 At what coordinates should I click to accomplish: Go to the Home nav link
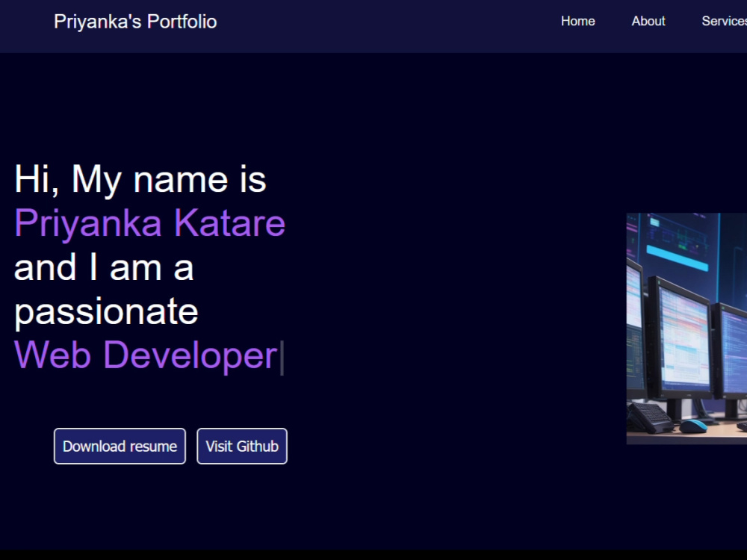click(578, 21)
